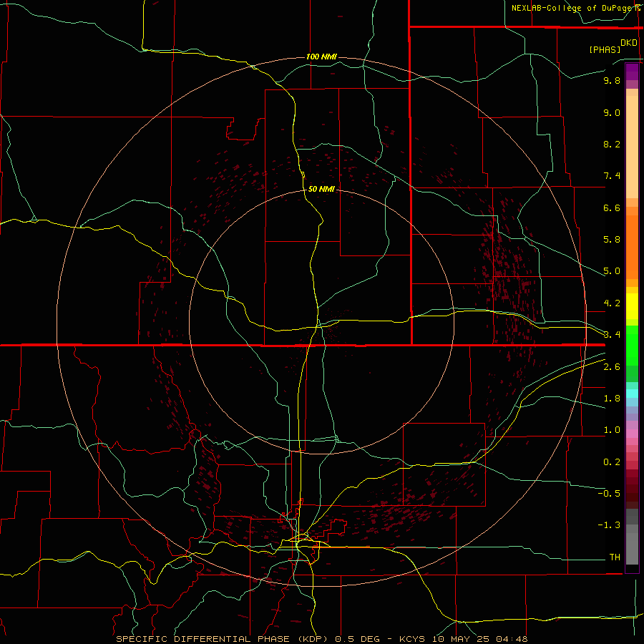Click the 9.8 legend value
Image resolution: width=644 pixels, height=644 pixels.
(612, 80)
